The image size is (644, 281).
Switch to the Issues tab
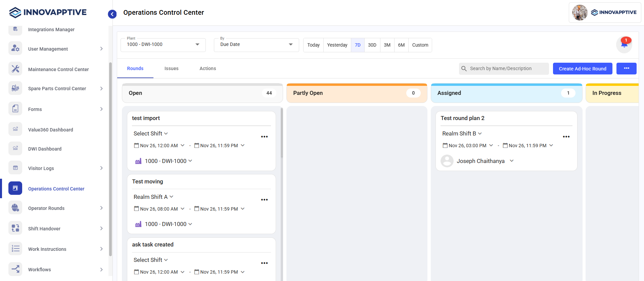[171, 68]
